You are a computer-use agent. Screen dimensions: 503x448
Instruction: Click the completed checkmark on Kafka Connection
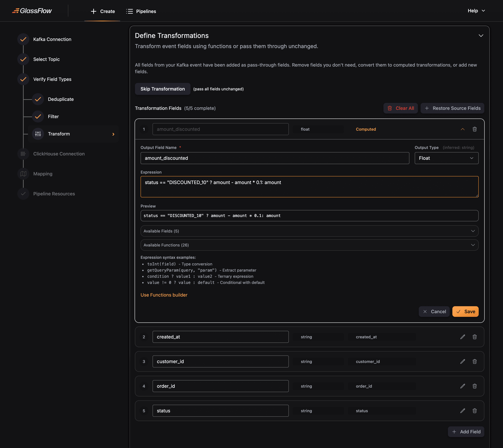click(x=23, y=39)
